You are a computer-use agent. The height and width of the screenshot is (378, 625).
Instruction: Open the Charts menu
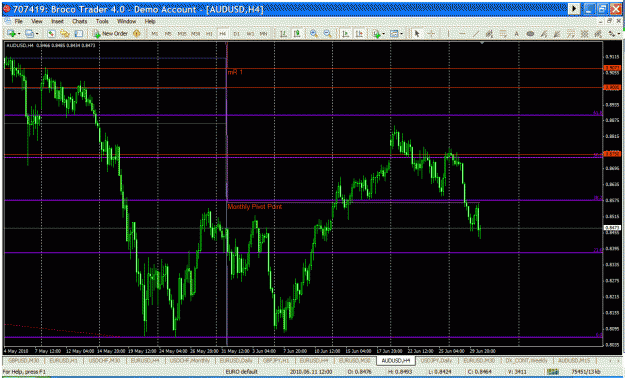(80, 22)
